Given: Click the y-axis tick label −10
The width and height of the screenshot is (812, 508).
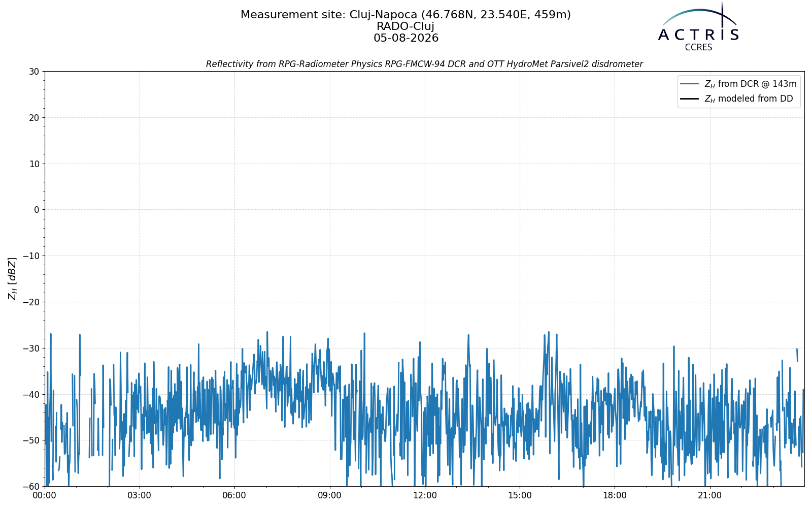Looking at the screenshot, I should point(30,256).
